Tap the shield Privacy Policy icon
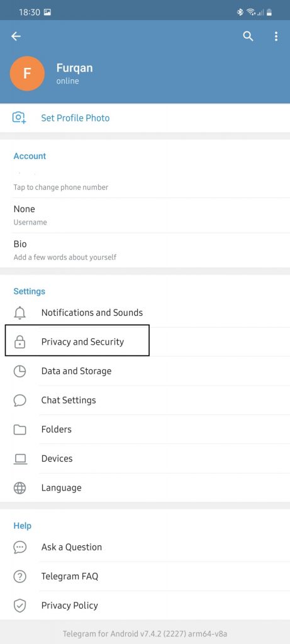290x644 pixels. 20,606
